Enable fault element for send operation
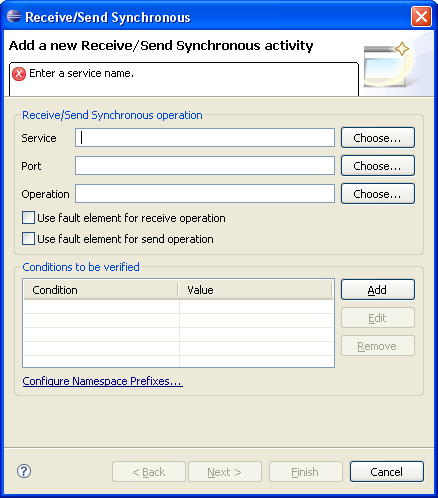Viewport: 438px width, 498px height. click(28, 239)
